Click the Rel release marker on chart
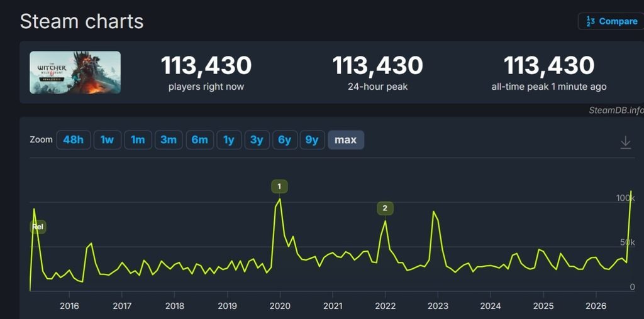 (38, 227)
